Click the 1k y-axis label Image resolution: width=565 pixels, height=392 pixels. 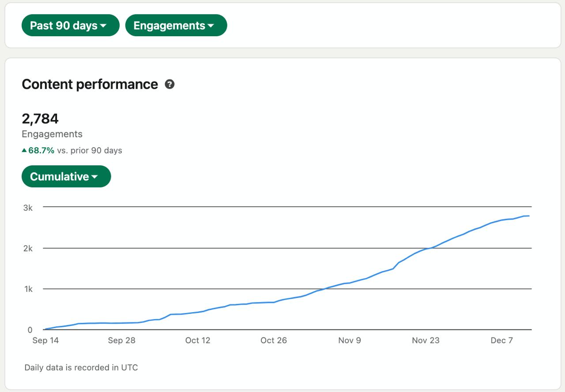point(28,289)
